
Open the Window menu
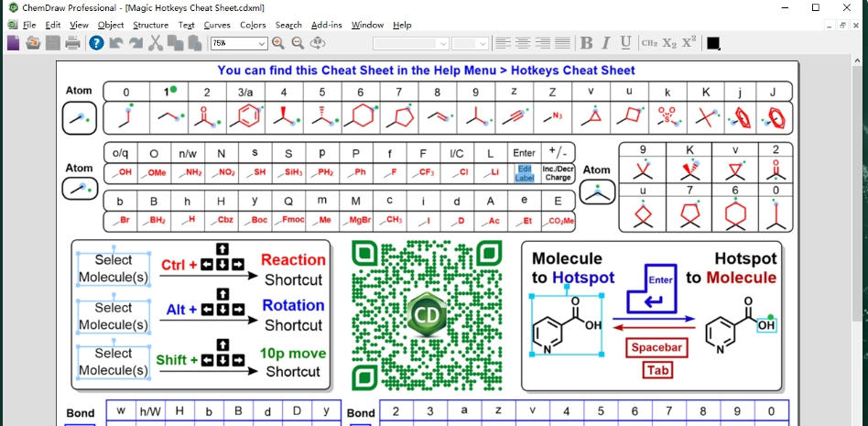tap(367, 25)
